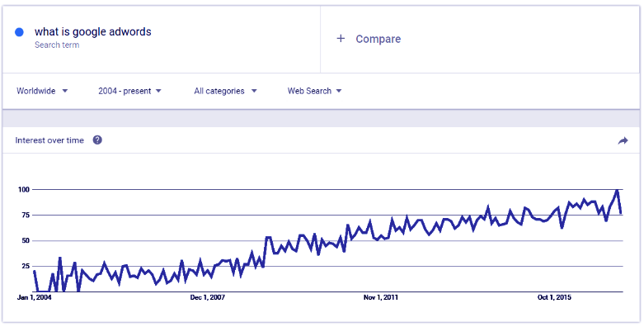Screen dimensions: 644x327
Task: Click the Search term label
Action: point(57,45)
